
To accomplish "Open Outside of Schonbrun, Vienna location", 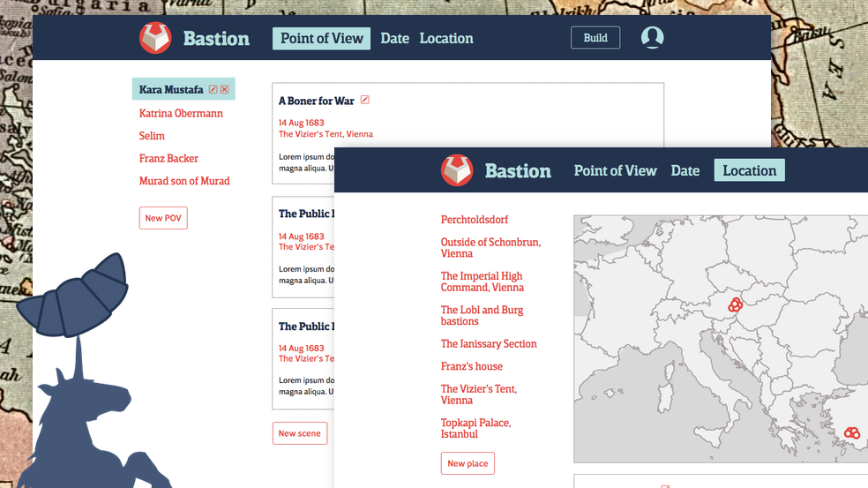I will click(x=490, y=248).
